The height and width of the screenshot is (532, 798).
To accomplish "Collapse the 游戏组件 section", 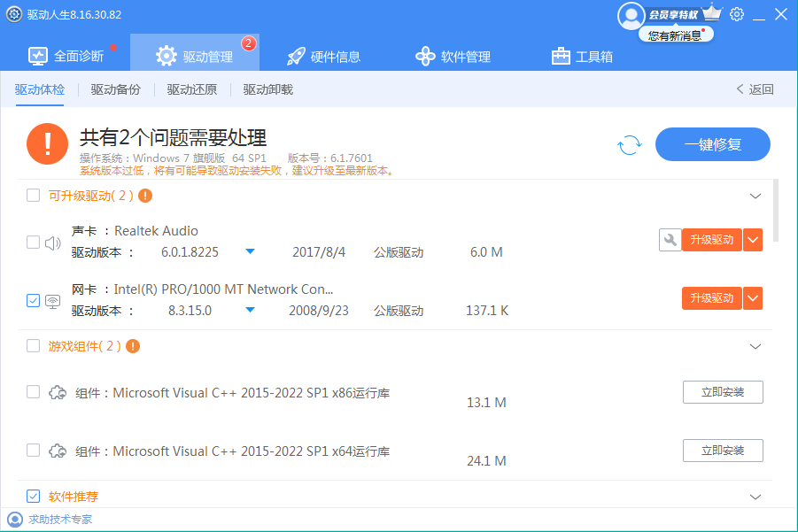I will click(x=755, y=346).
